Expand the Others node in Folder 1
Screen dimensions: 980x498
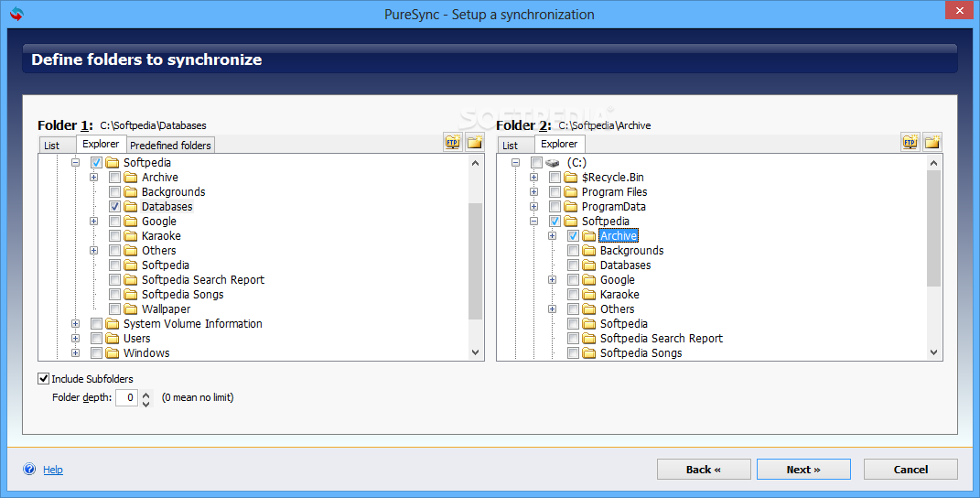point(93,250)
